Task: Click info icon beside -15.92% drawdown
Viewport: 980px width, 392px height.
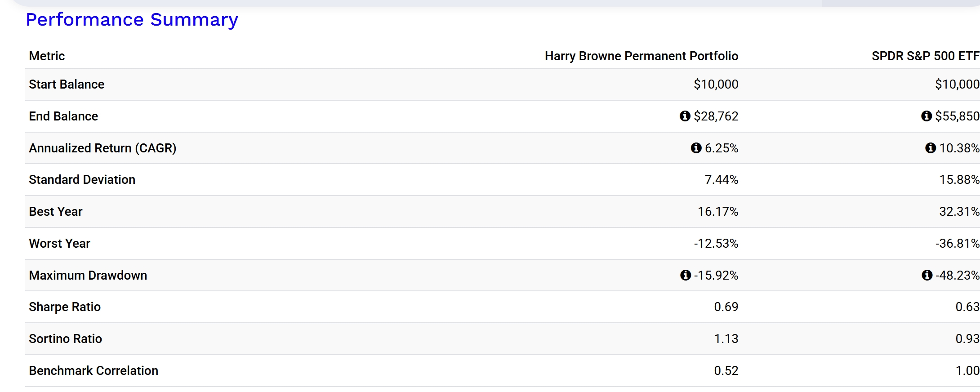Action: [685, 275]
